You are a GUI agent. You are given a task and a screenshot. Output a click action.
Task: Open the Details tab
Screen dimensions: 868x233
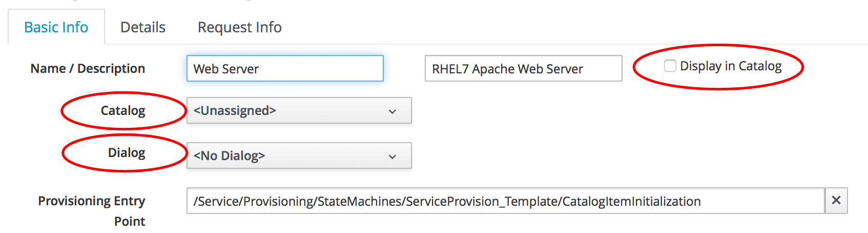[143, 27]
